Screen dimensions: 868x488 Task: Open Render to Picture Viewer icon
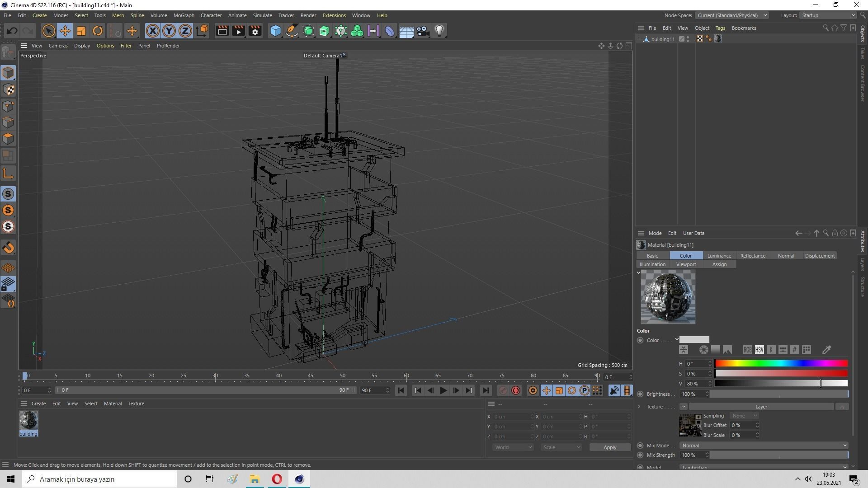click(238, 31)
